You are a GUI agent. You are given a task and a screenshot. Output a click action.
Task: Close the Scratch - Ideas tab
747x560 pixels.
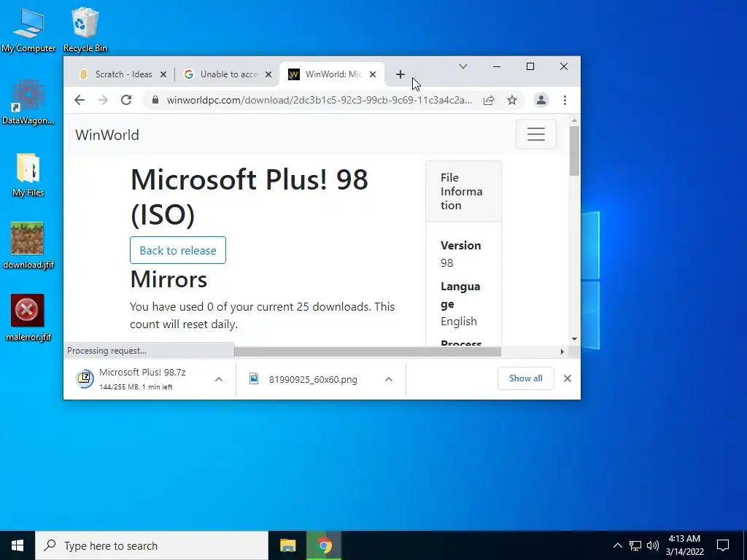click(x=163, y=74)
